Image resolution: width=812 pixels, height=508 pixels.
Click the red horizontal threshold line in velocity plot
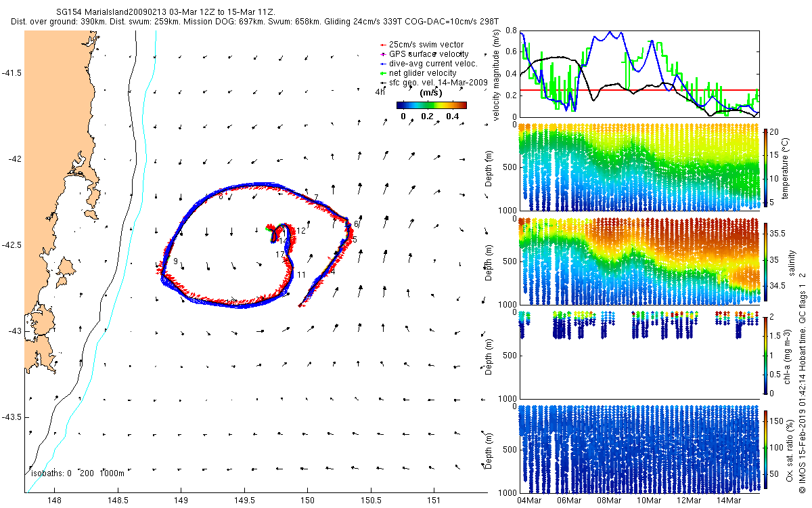638,89
